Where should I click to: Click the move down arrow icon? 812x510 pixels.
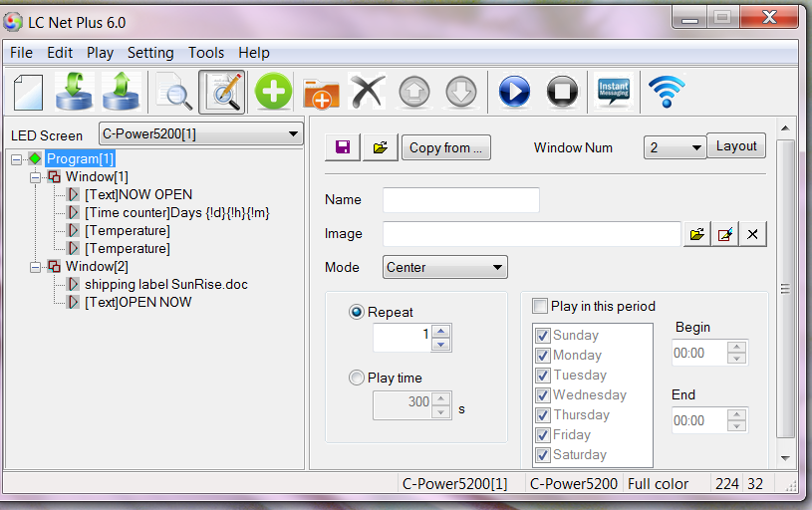[x=461, y=92]
